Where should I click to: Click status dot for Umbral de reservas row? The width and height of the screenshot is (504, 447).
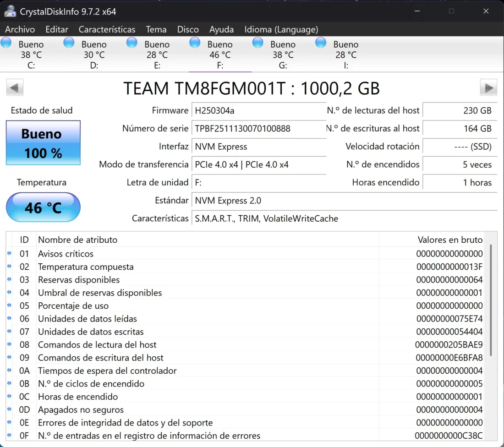tap(9, 293)
